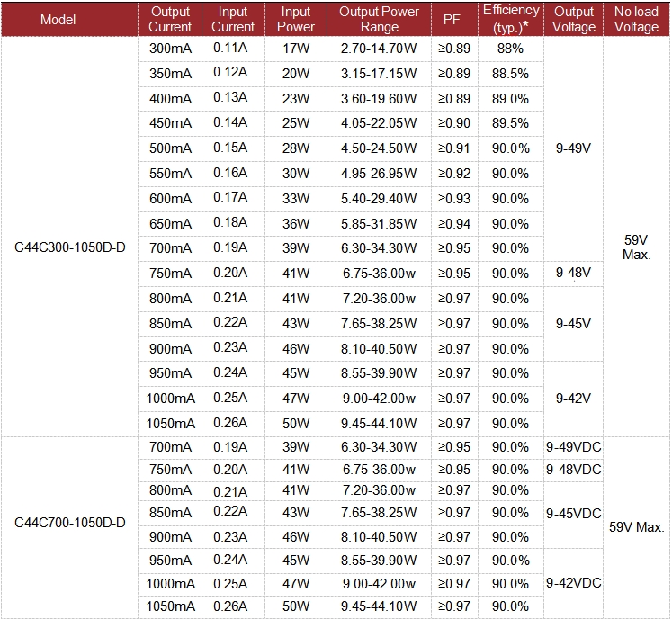The width and height of the screenshot is (672, 619).
Task: Select the ≥0.93 power factor value
Action: (454, 199)
